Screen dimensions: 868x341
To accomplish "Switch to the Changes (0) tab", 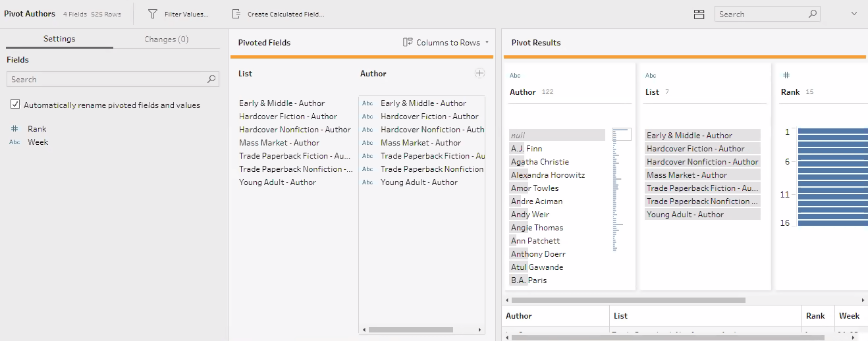I will pos(167,39).
